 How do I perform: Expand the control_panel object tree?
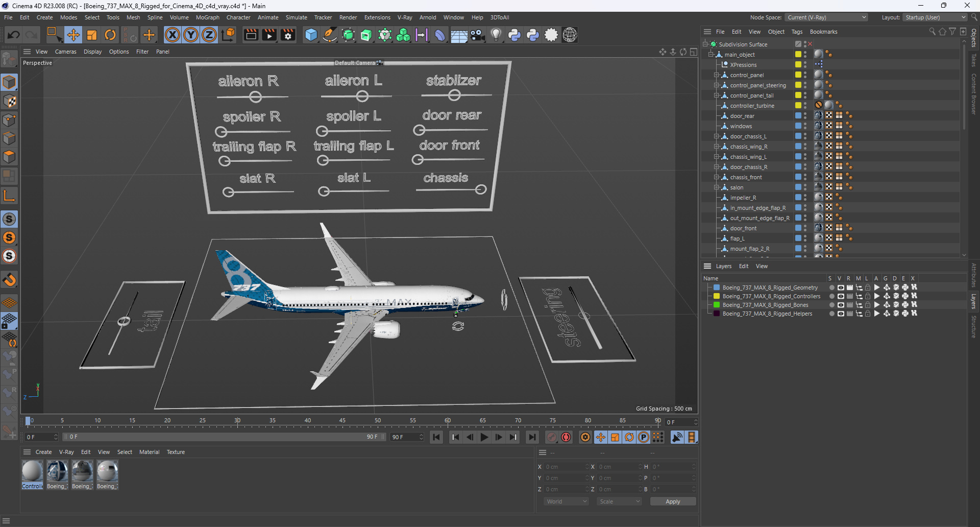(716, 75)
